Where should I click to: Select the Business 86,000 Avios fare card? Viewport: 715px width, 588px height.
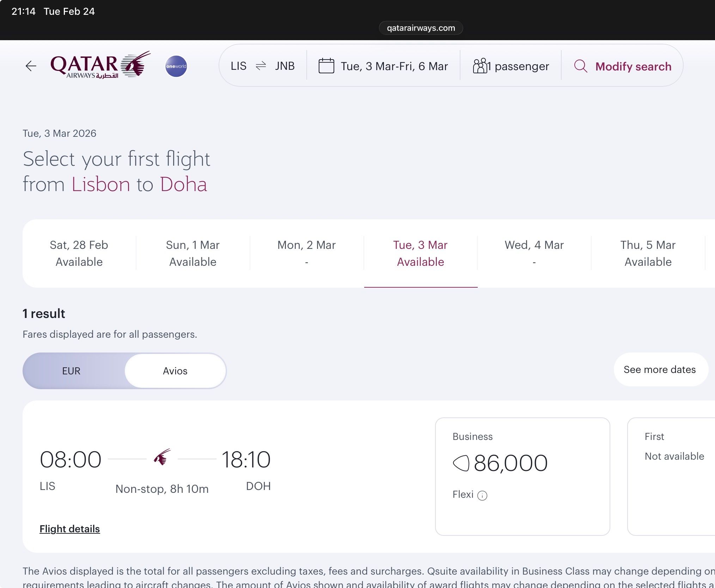(522, 477)
